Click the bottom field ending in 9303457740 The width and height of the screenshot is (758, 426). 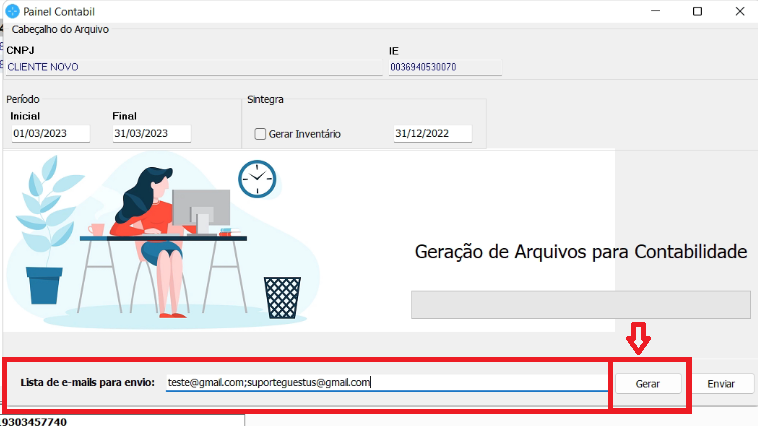tap(122, 421)
